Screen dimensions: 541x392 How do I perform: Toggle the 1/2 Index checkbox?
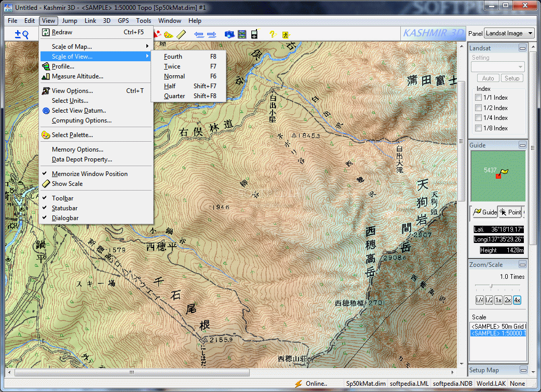click(478, 108)
